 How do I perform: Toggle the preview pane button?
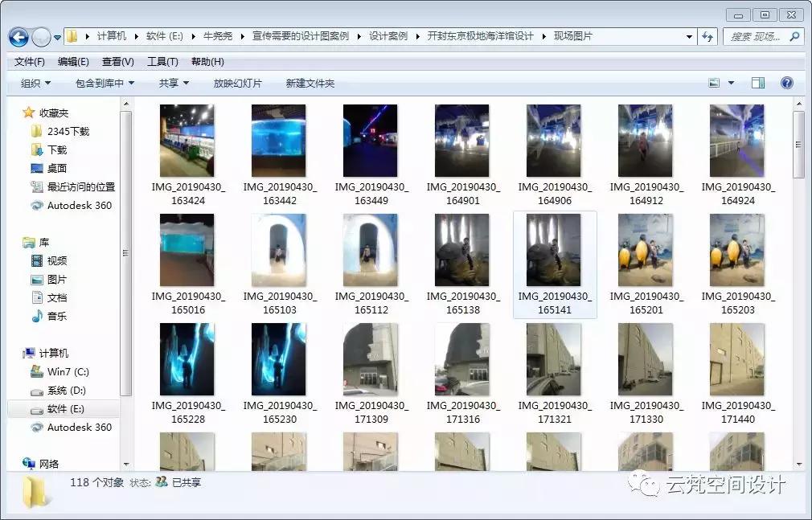[x=757, y=83]
